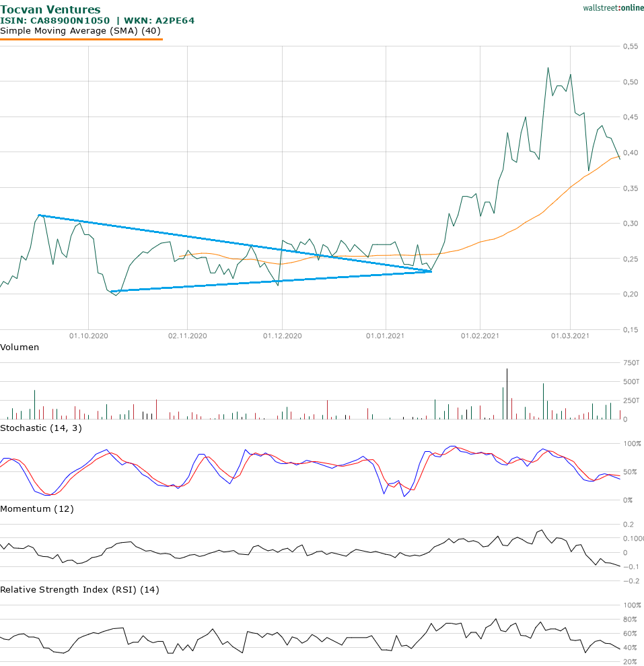Click the 0,50 price axis label
644x666 pixels.
tap(631, 81)
